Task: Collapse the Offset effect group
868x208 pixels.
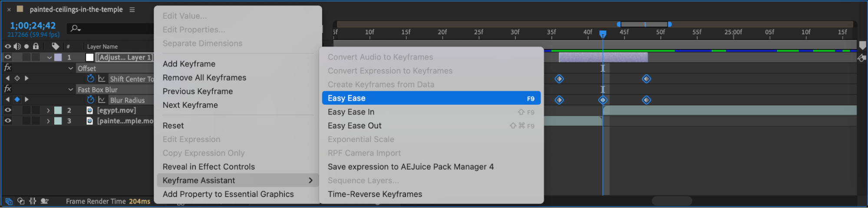Action: (x=71, y=68)
